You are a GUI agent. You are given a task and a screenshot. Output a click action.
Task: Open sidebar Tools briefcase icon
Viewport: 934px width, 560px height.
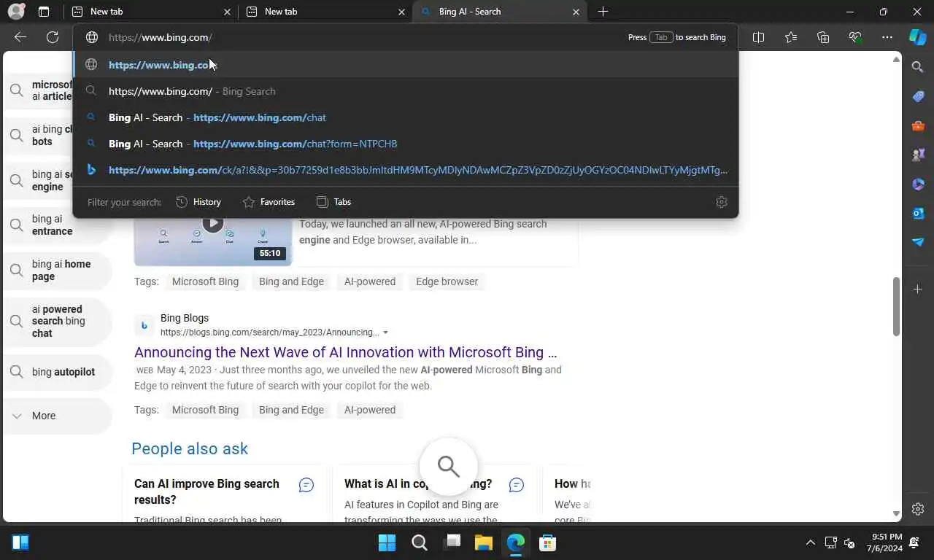click(918, 125)
